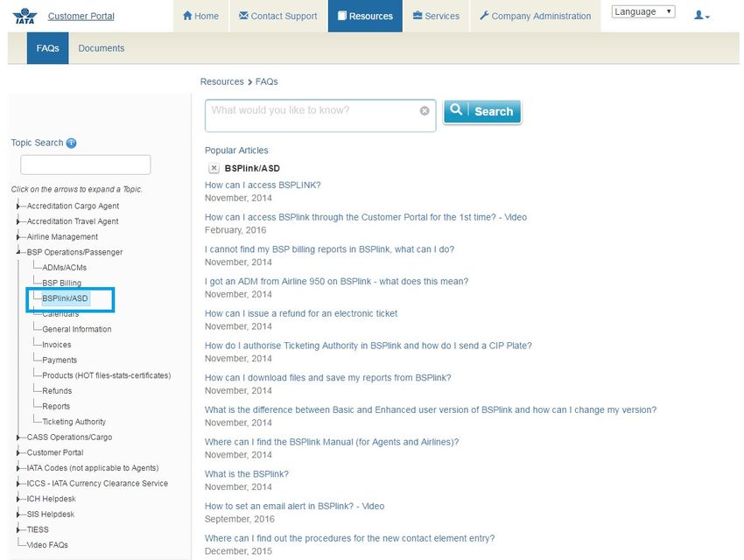Click the Search button
The height and width of the screenshot is (560, 744).
tap(482, 111)
